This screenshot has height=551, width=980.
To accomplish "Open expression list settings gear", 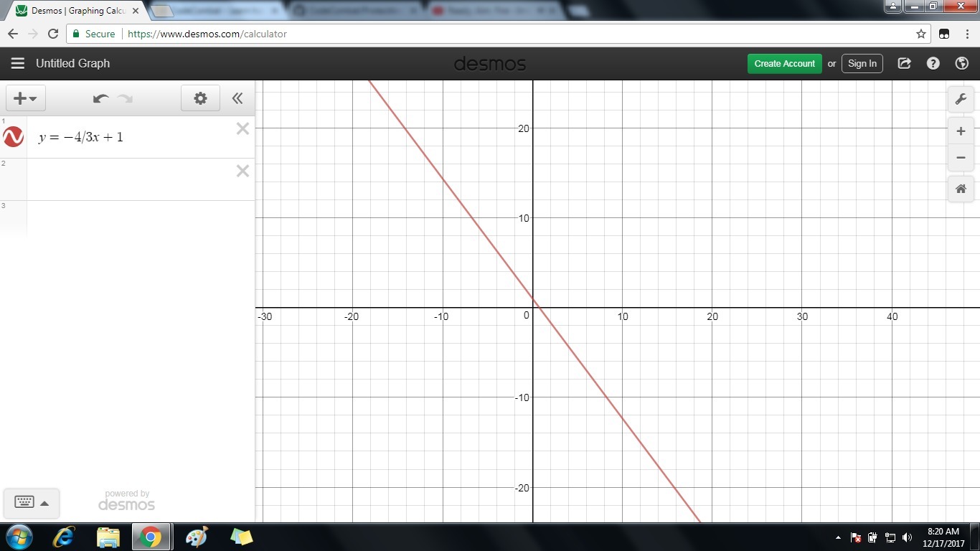I will (x=200, y=98).
